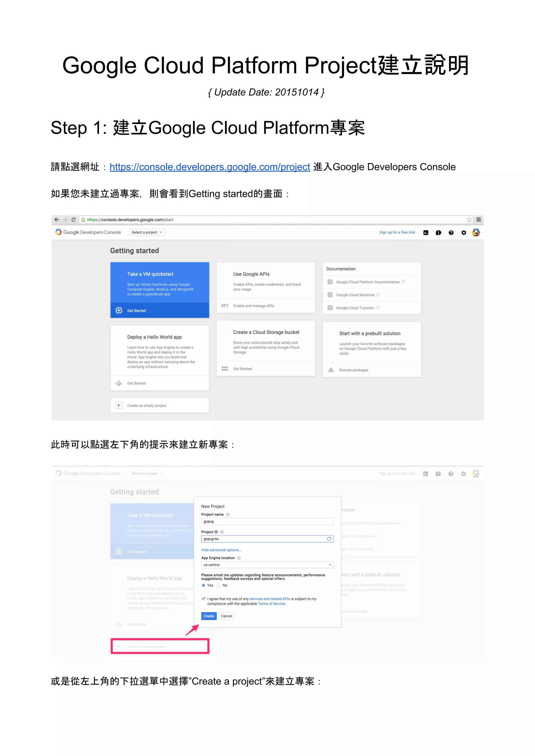The height and width of the screenshot is (756, 535).
Task: Expand App Engine location us-central dropdown
Action: point(267,565)
